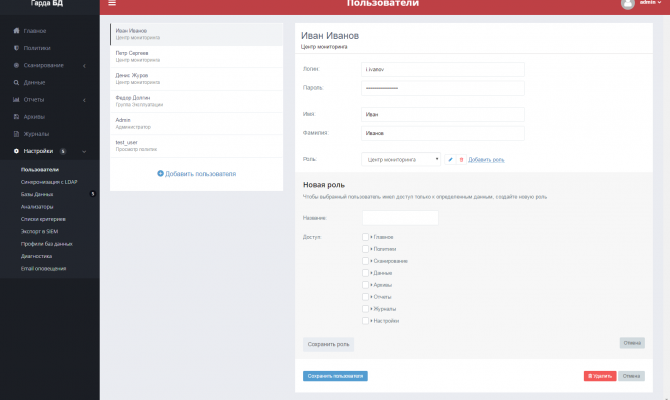Select user Денис Журов in list
The image size is (670, 400).
click(197, 79)
